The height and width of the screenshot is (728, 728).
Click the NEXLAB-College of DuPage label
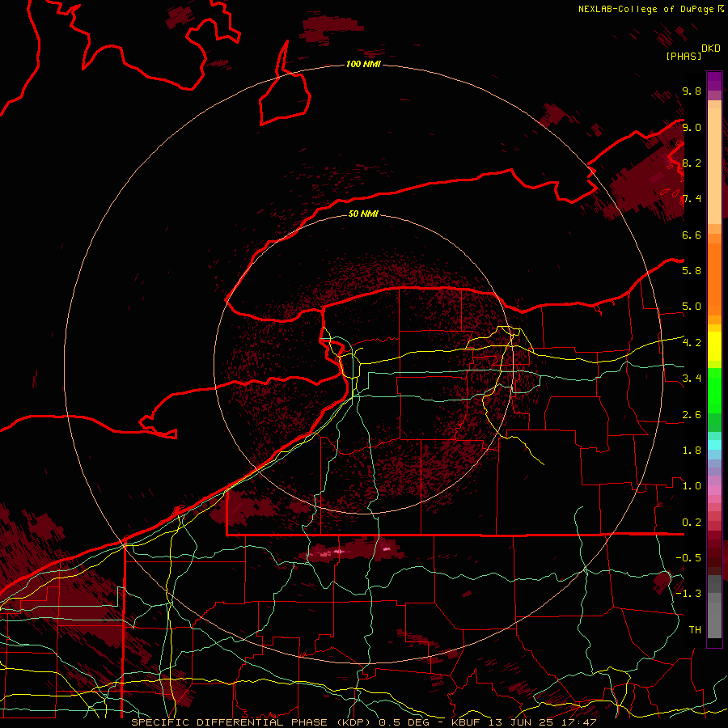pos(648,9)
